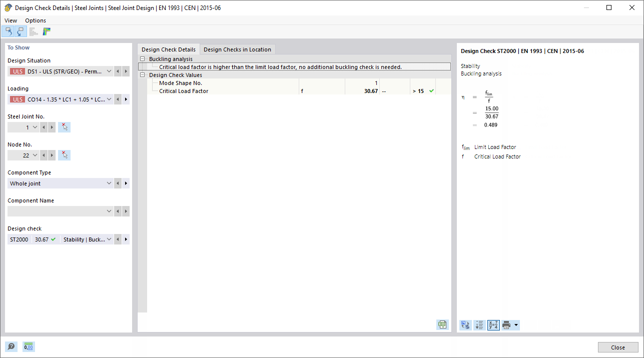Viewport: 644px width, 358px height.
Task: Print the design check report
Action: click(507, 324)
